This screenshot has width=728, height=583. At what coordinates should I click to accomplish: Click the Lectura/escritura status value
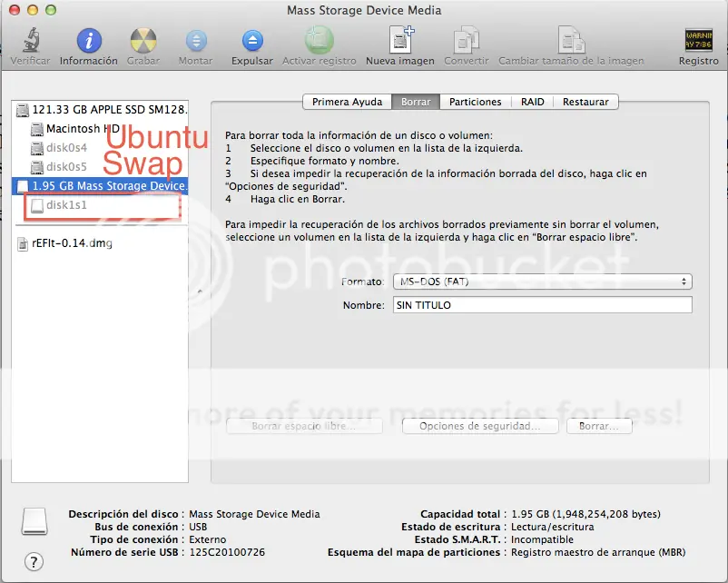pyautogui.click(x=552, y=527)
